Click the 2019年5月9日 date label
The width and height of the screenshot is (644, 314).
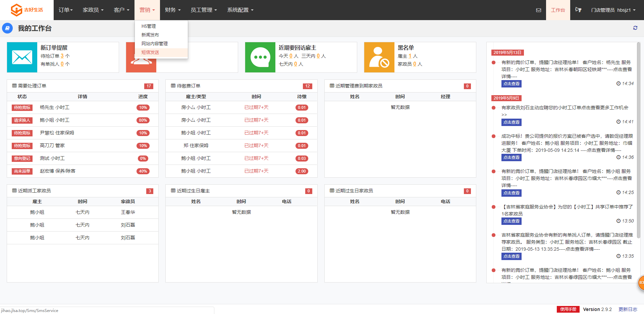pyautogui.click(x=506, y=98)
